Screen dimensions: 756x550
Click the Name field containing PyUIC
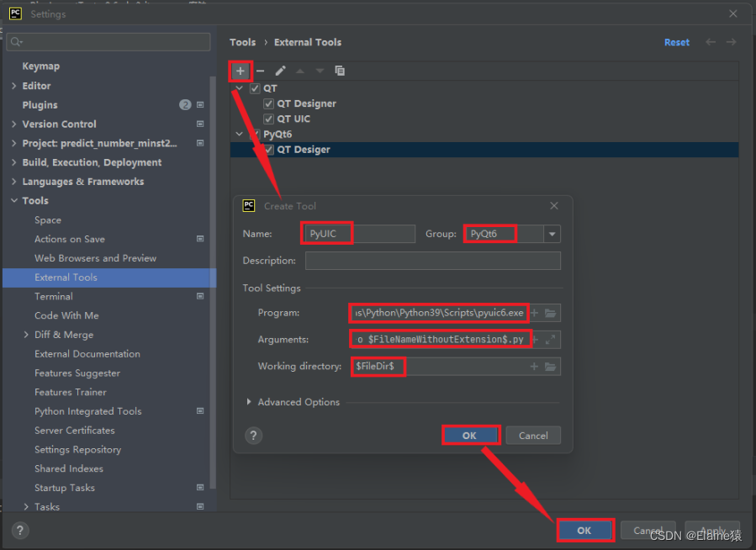(360, 234)
